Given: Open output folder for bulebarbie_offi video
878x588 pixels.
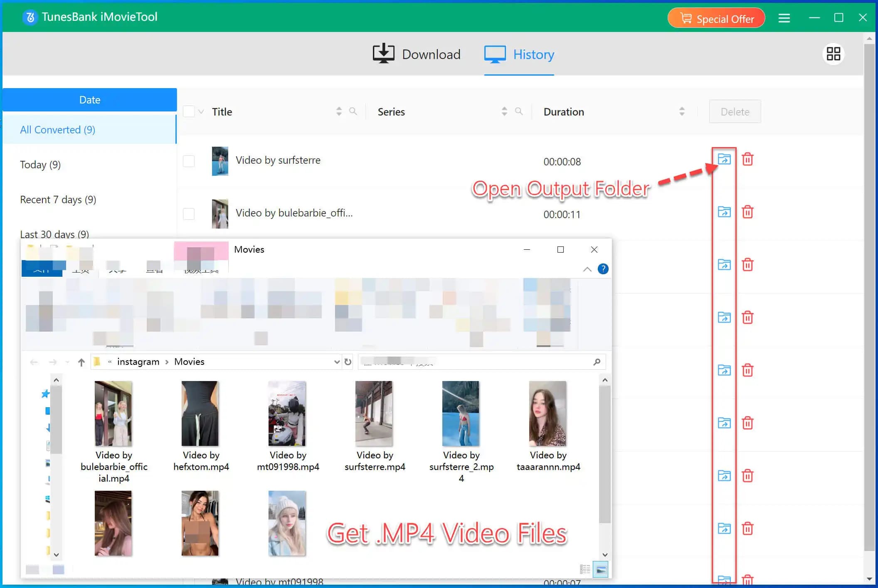Looking at the screenshot, I should pos(724,212).
